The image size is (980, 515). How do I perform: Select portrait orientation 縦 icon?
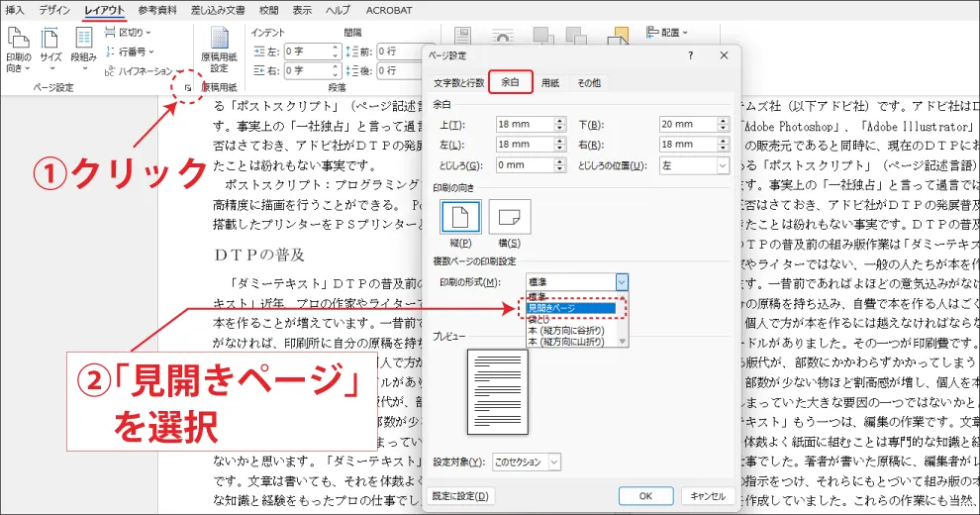click(x=460, y=217)
